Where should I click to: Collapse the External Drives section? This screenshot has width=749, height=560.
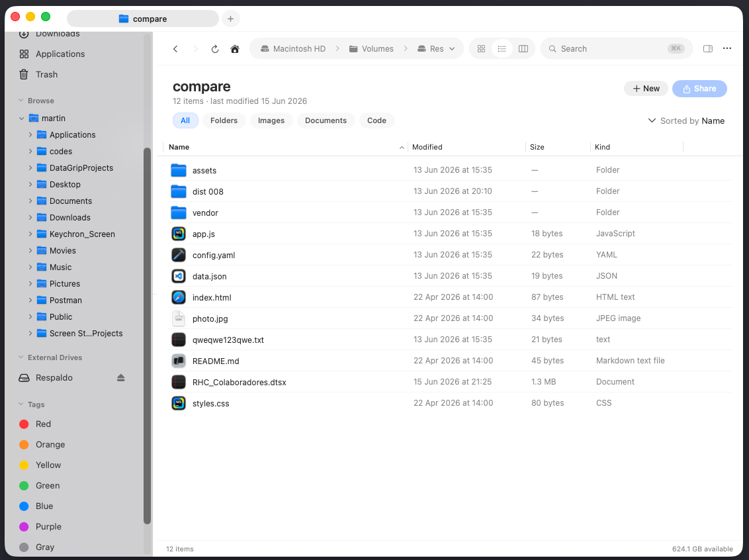click(x=21, y=357)
